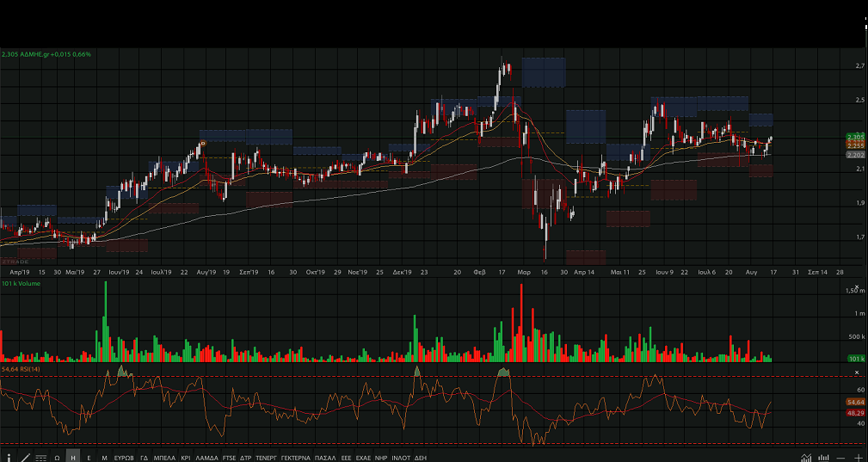868x462 pixels.
Task: Switch to the ΕΥΡΩΒ symbol tab
Action: click(124, 458)
